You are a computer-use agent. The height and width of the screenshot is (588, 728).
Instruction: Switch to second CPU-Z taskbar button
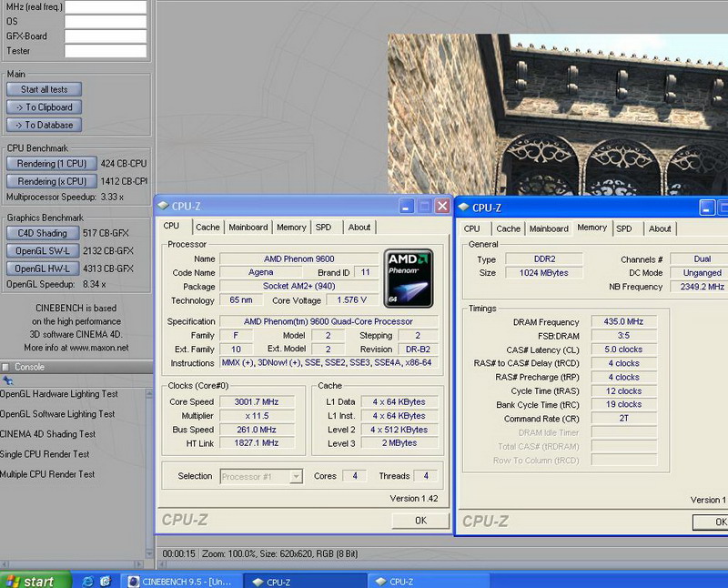point(428,581)
